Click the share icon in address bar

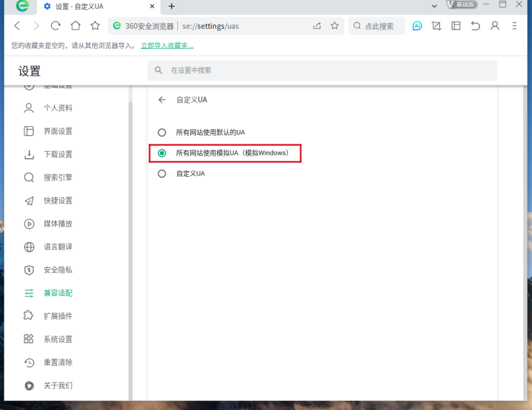(x=317, y=26)
